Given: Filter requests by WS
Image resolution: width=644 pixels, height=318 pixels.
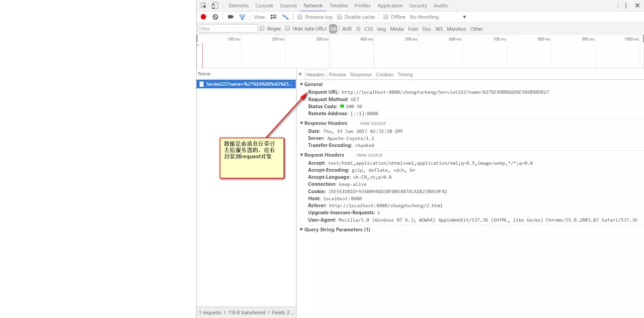Looking at the screenshot, I should click(439, 29).
